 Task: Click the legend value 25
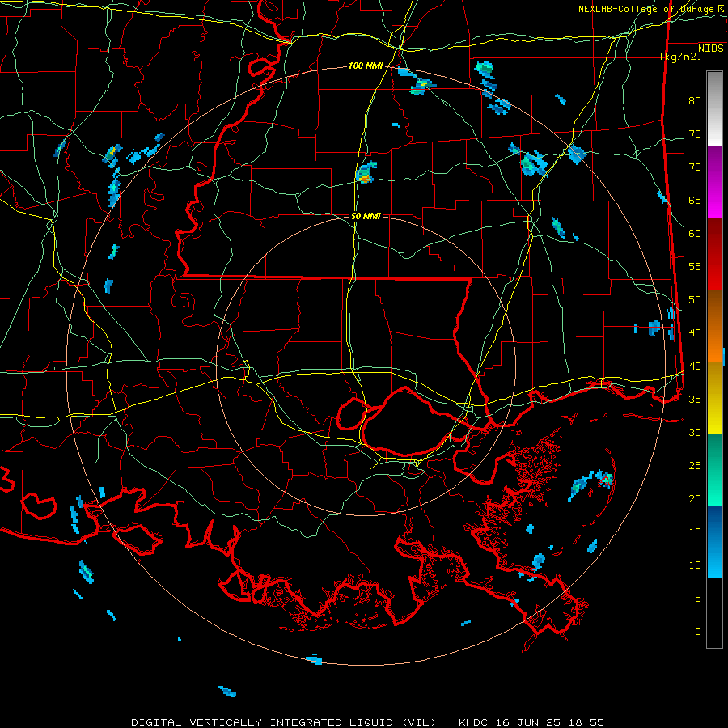point(695,465)
